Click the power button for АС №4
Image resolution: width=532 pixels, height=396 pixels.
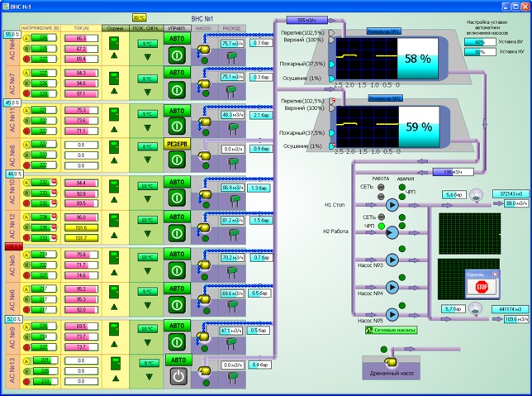point(177,55)
